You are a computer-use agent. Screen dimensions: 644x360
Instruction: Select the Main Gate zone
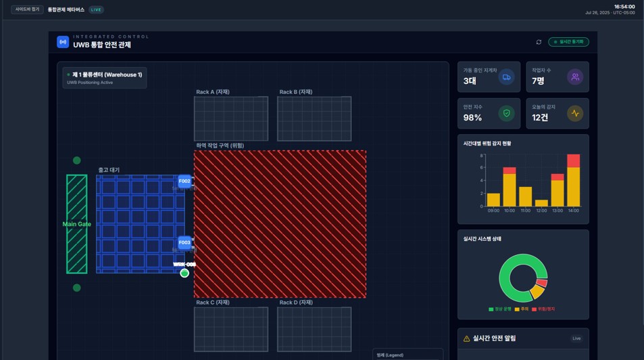[x=76, y=224]
